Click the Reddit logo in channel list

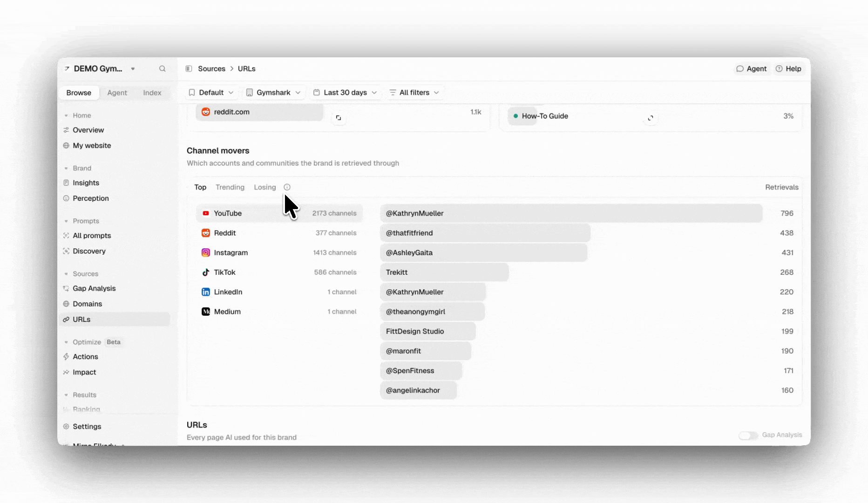click(x=206, y=233)
